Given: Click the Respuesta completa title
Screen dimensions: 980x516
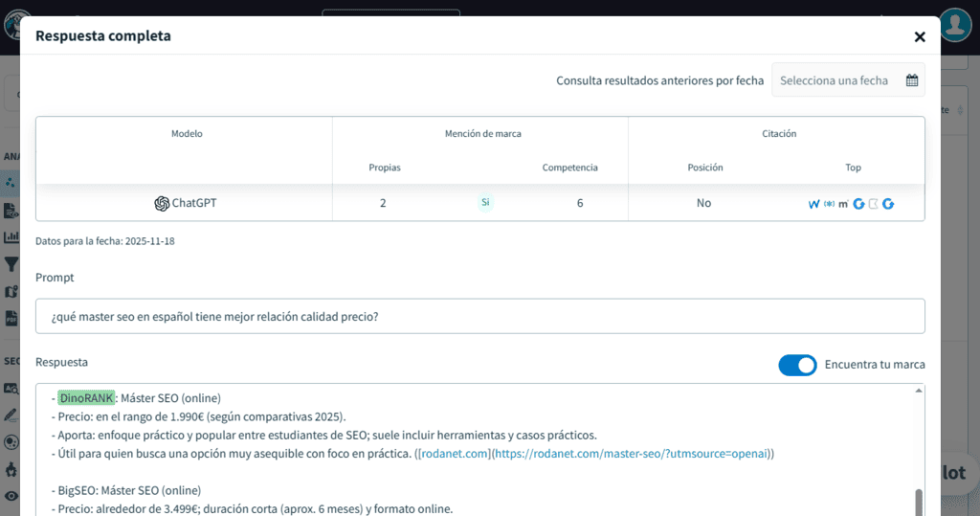Looking at the screenshot, I should tap(103, 35).
